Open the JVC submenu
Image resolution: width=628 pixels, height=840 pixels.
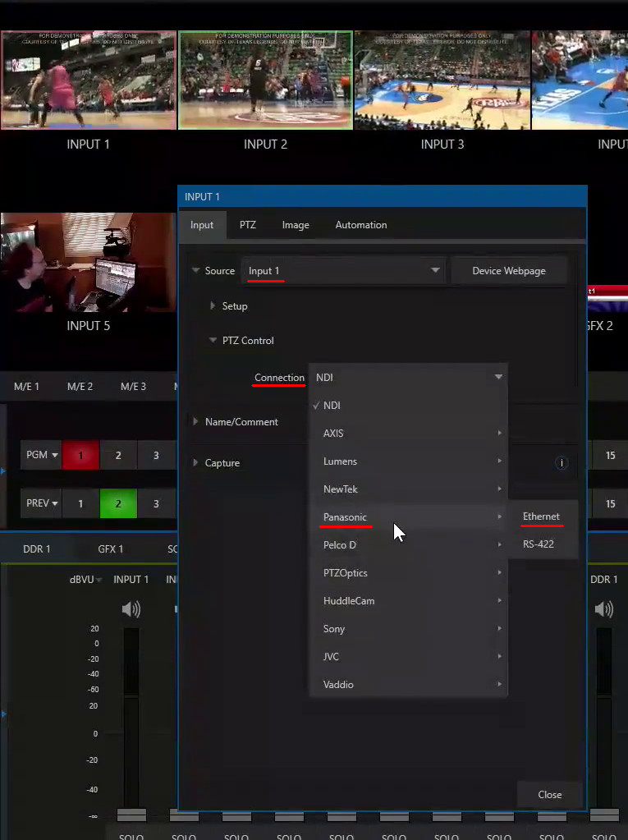click(x=409, y=656)
